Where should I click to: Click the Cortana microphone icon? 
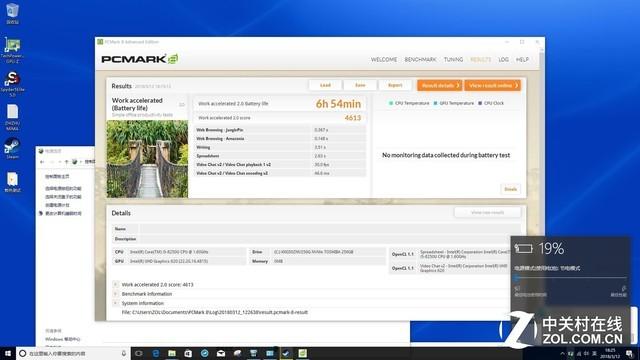[x=124, y=353]
